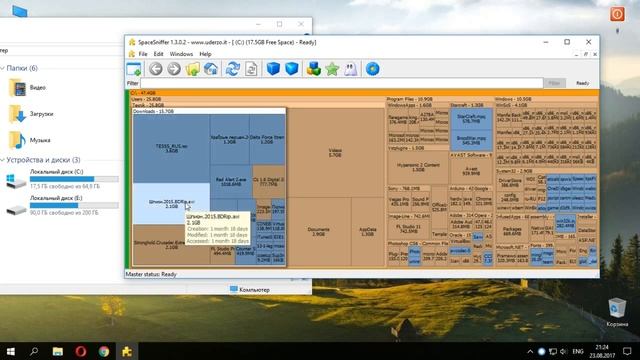Click the orange desktop icon top right
Screen dimensions: 640x360
[x=617, y=15]
